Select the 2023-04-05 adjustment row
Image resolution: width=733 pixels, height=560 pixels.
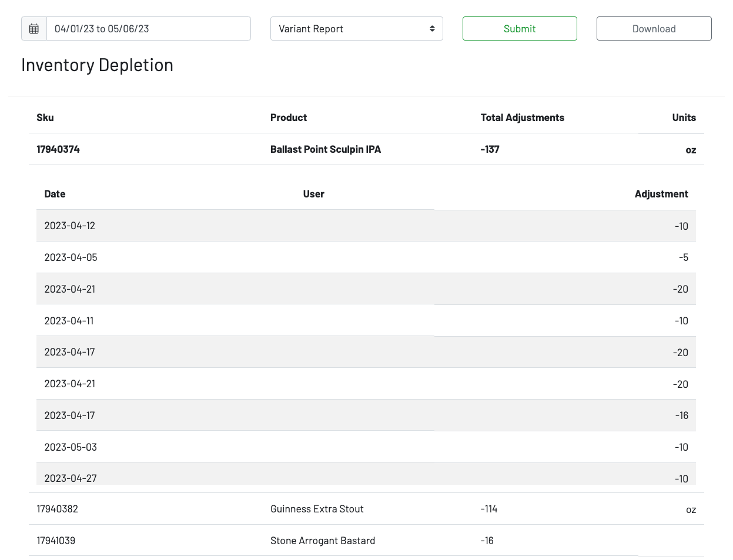366,257
